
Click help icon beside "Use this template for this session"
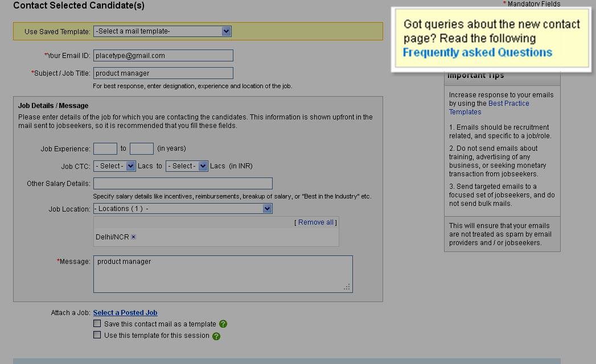[215, 334]
